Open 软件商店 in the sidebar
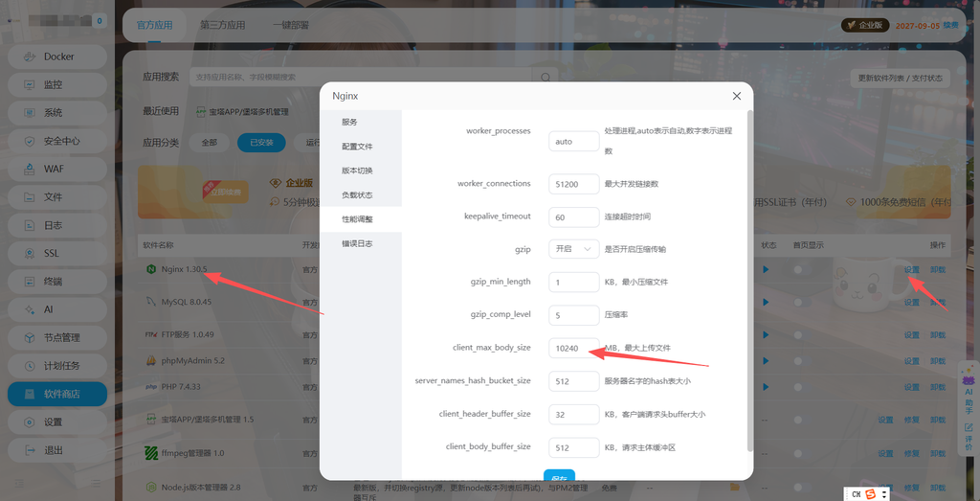This screenshot has width=980, height=501. pos(56,394)
